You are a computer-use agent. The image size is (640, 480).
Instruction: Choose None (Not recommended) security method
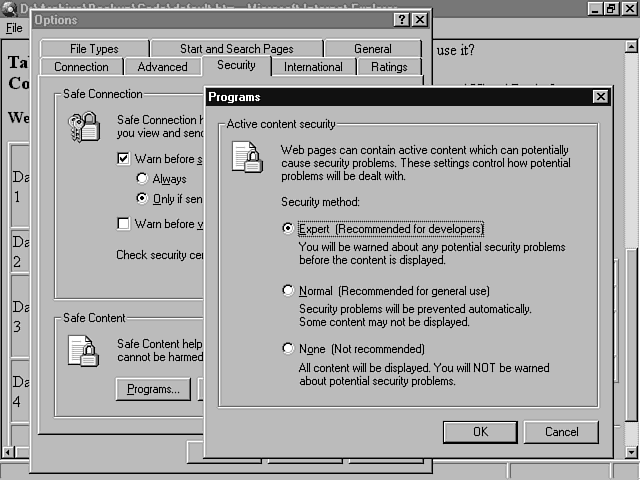(289, 349)
